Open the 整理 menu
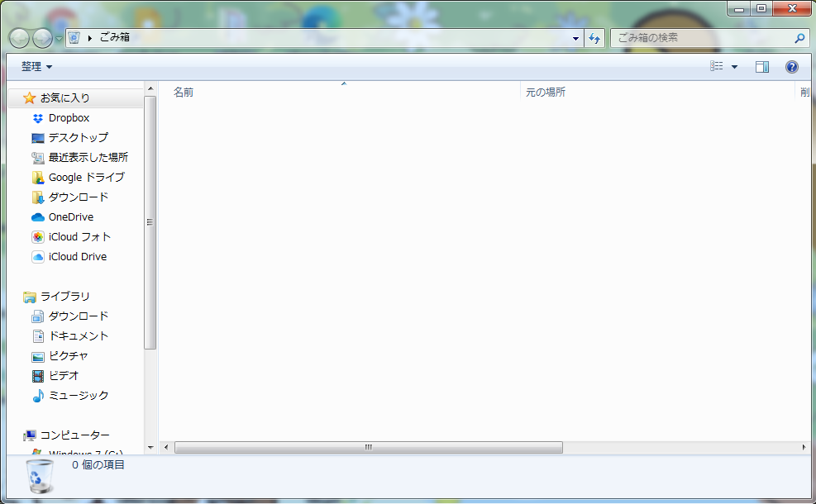The image size is (816, 504). (31, 66)
